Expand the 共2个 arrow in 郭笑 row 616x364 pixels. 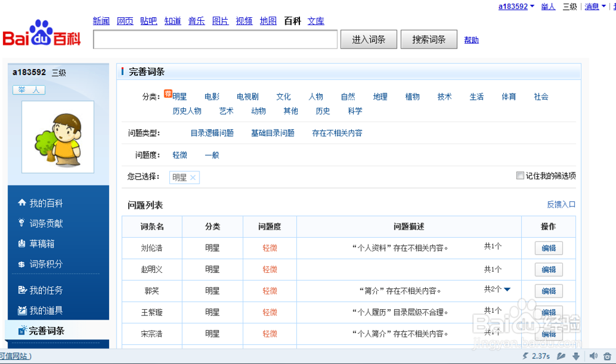[507, 289]
